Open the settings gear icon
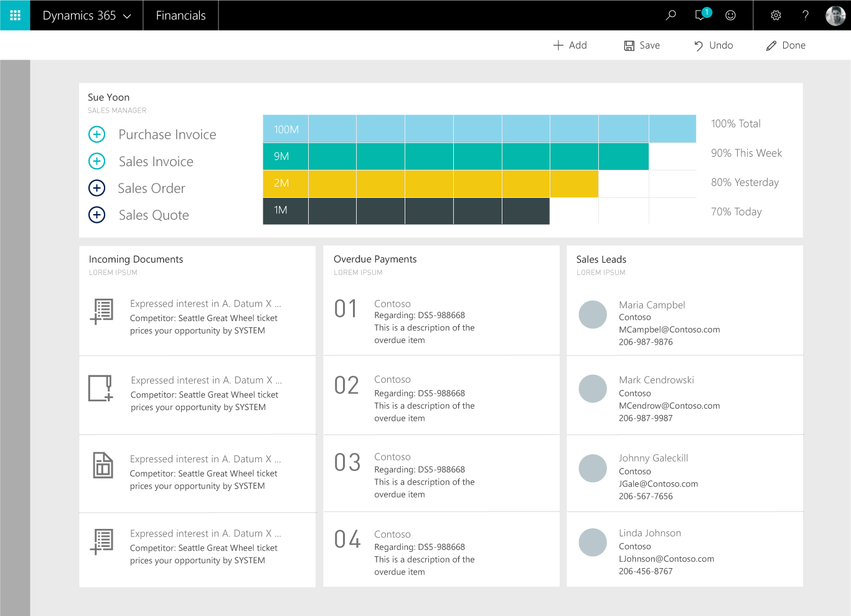The image size is (851, 616). pyautogui.click(x=776, y=15)
